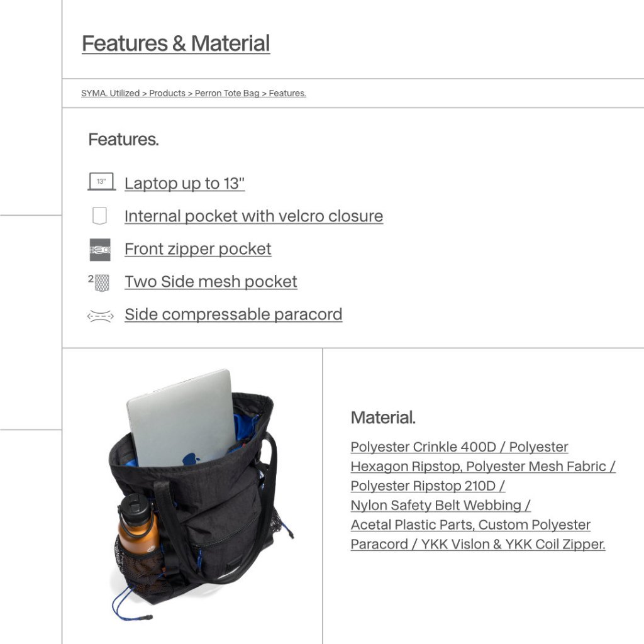The height and width of the screenshot is (644, 644).
Task: Click the side compression paracord icon
Action: [100, 316]
